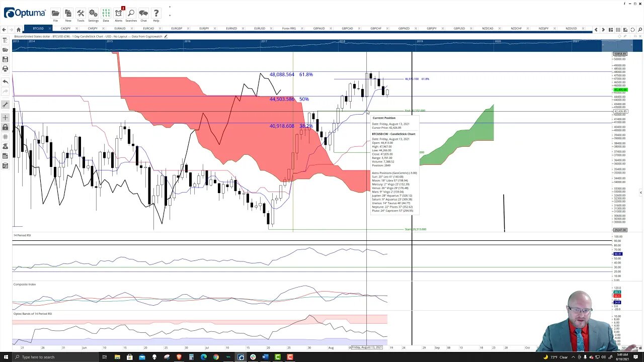Click the search magnifier in tab bar
644x362 pixels.
click(640, 30)
